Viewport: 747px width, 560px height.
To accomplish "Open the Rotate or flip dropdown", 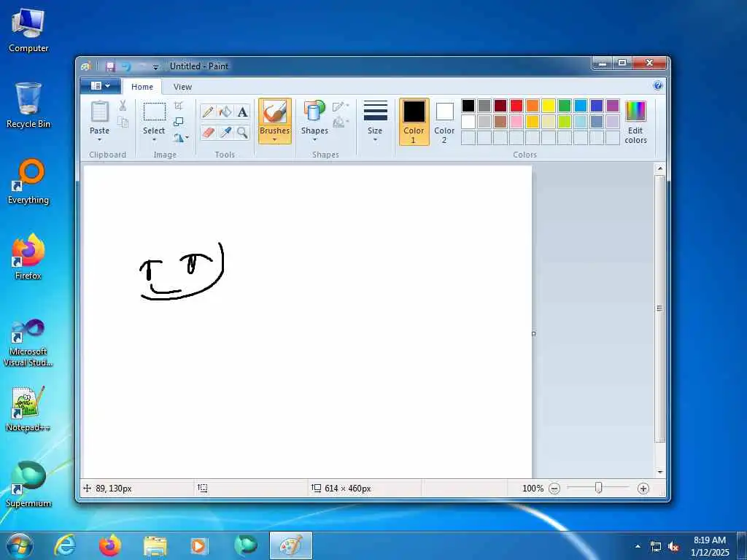I will tap(181, 138).
